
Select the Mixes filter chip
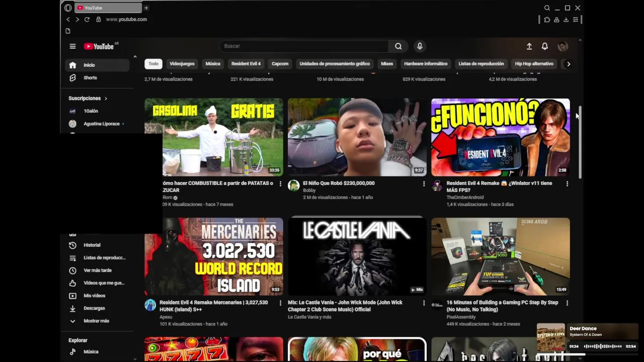coord(387,64)
